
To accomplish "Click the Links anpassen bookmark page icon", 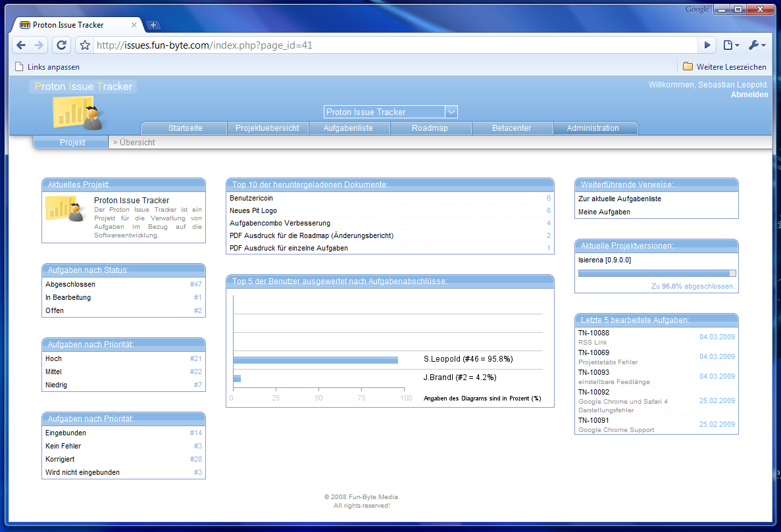I will [x=20, y=66].
